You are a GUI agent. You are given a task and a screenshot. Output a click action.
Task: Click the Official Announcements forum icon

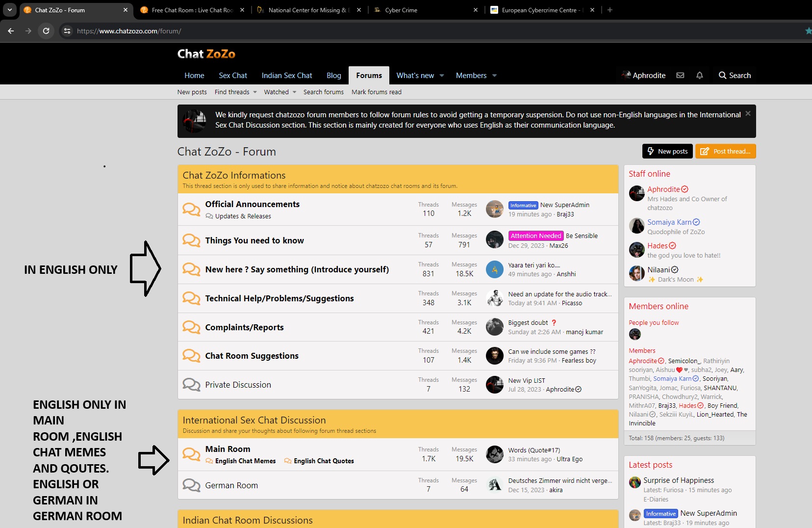191,210
